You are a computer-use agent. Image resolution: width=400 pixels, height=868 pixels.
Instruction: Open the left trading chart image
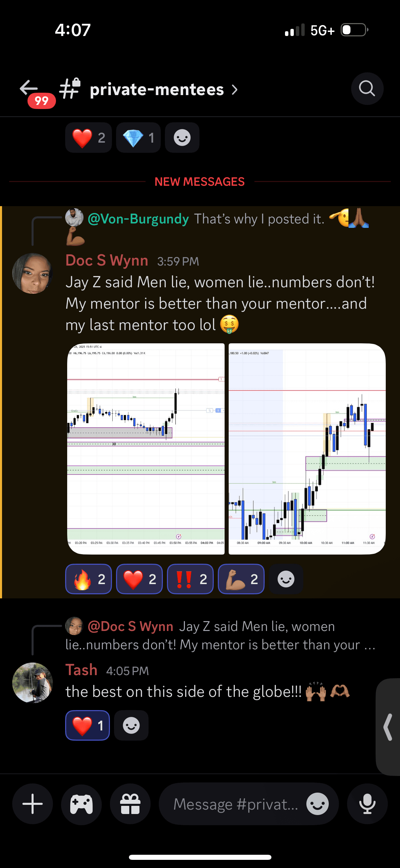pyautogui.click(x=146, y=449)
